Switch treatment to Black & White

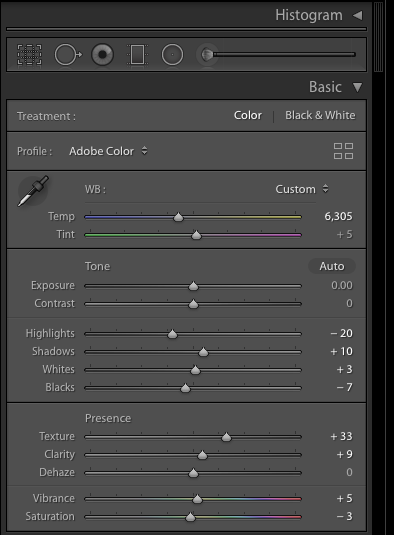pyautogui.click(x=320, y=115)
